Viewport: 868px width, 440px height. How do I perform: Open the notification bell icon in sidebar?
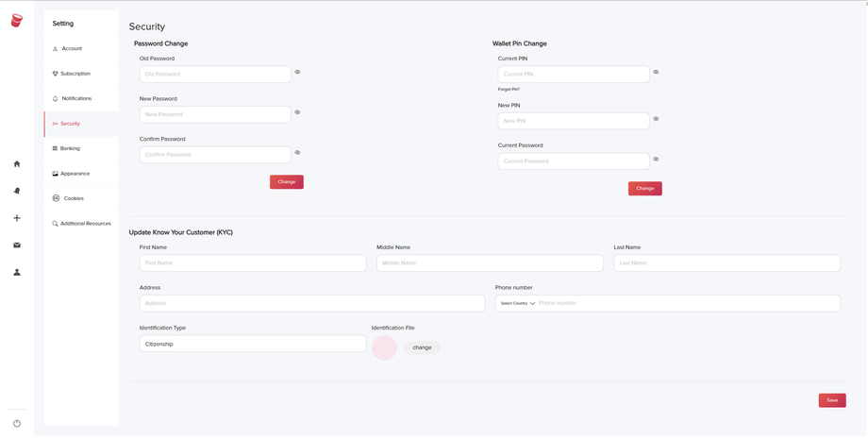pos(17,191)
